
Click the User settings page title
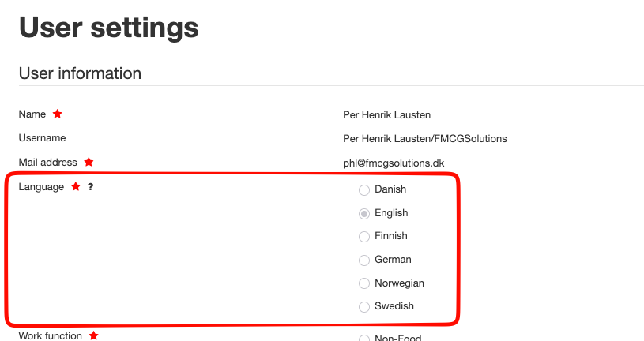tap(108, 27)
